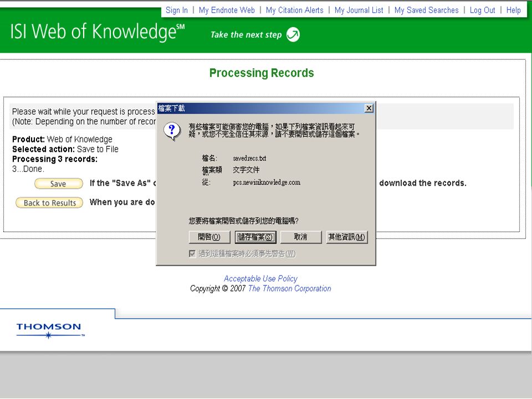The width and height of the screenshot is (532, 399).
Task: Click the yellow Save button
Action: point(58,183)
